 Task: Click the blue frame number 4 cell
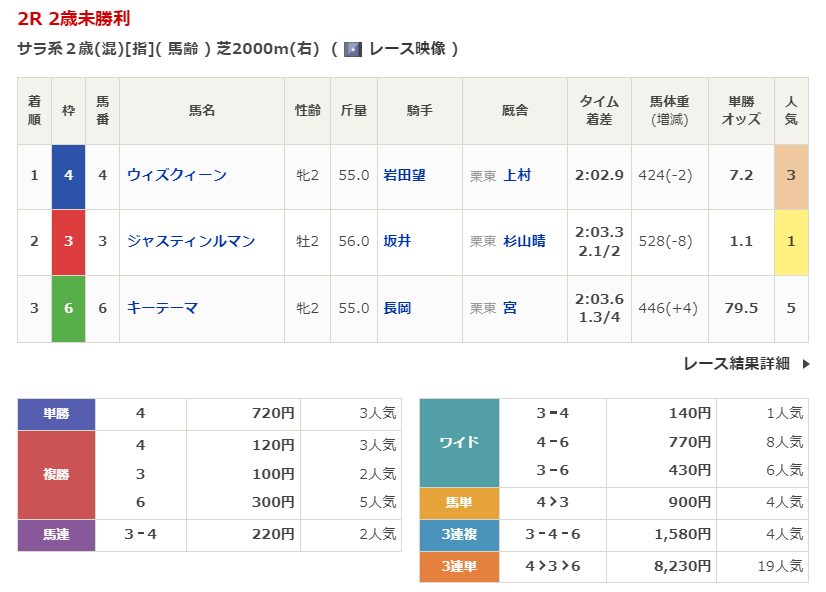(x=68, y=175)
